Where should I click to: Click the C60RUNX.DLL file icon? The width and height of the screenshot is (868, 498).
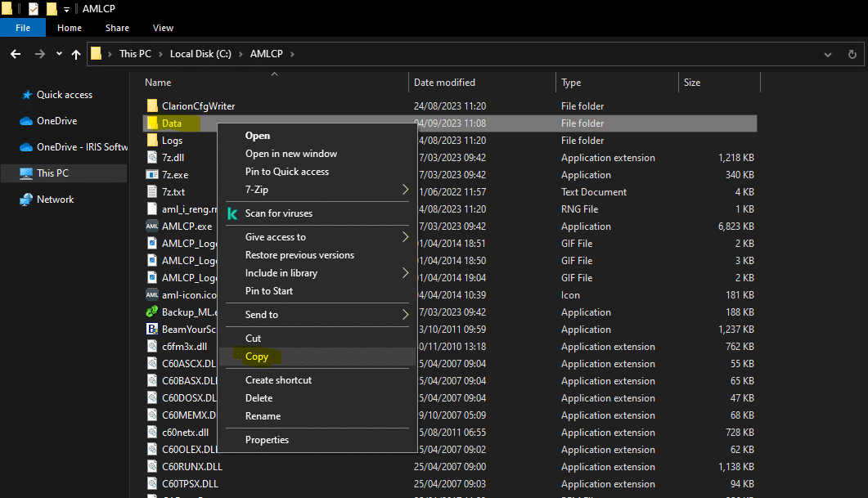click(152, 466)
